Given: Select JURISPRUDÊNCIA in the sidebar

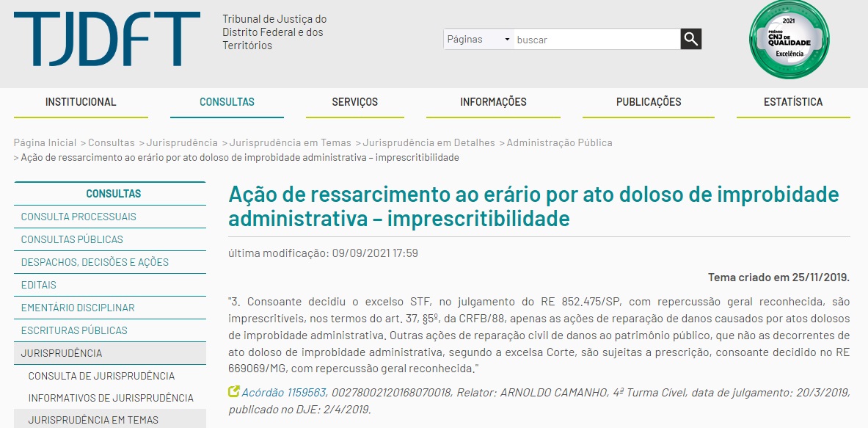Looking at the screenshot, I should click(109, 352).
